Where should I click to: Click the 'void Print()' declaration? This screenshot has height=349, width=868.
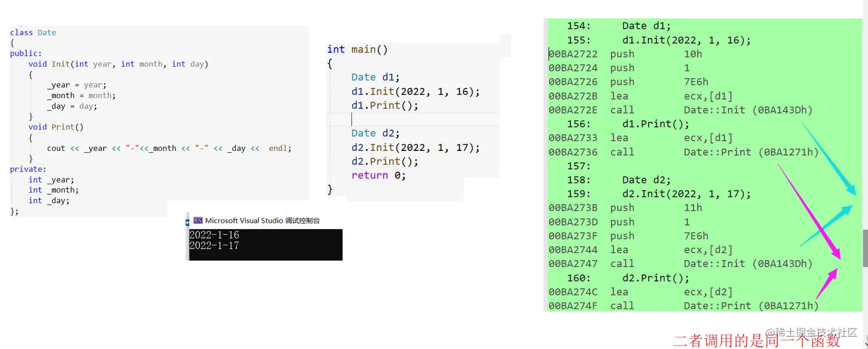point(56,127)
